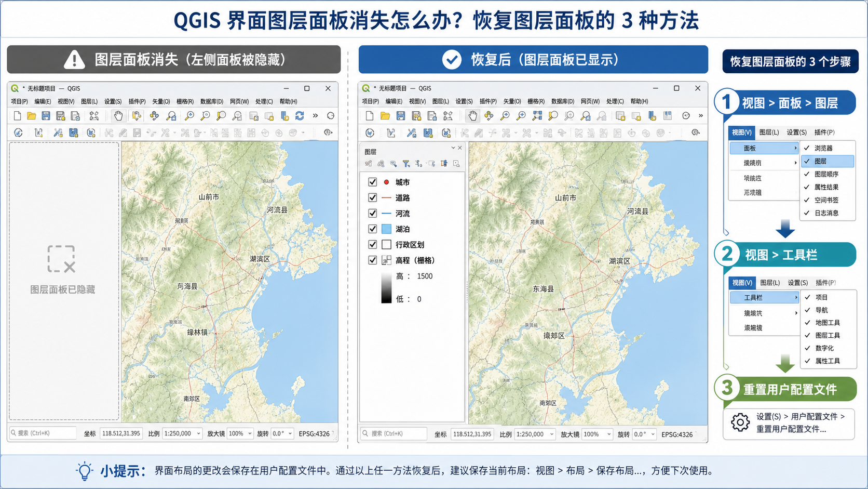Toggle 行政区划 layer visibility checkbox
This screenshot has height=489, width=868.
[372, 244]
